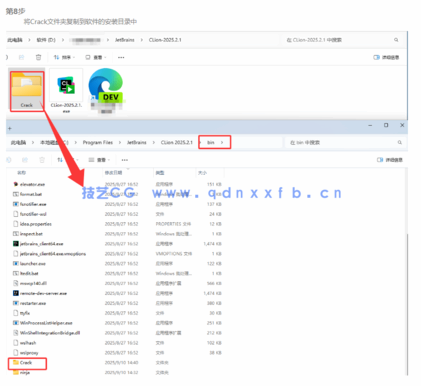Select the fsnotifier.exe file icon
This screenshot has height=386, width=421.
(15, 204)
